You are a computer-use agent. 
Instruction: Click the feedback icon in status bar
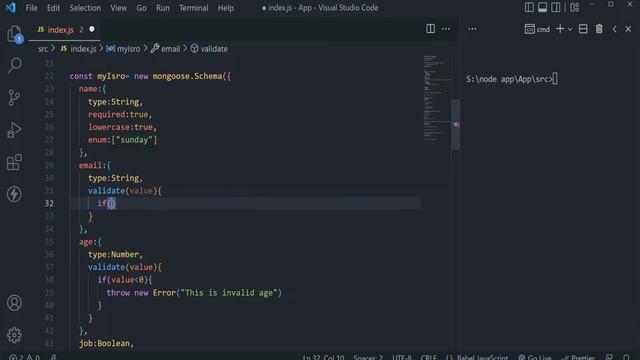click(x=609, y=357)
